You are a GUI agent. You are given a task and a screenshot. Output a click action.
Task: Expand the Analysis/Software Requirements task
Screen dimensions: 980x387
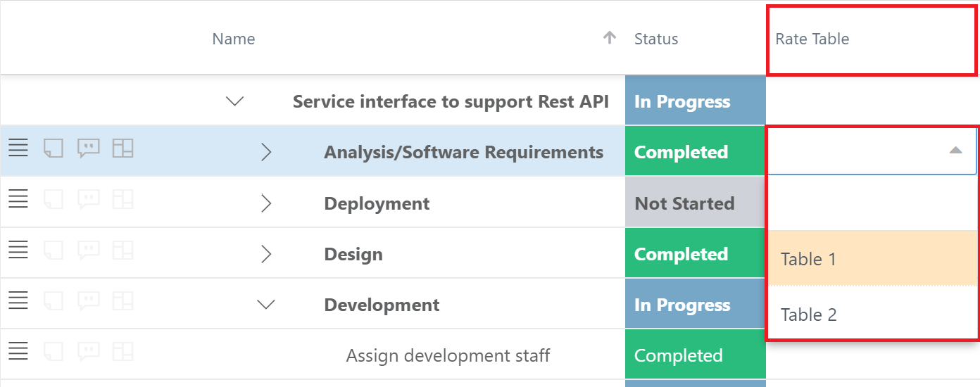tap(266, 152)
